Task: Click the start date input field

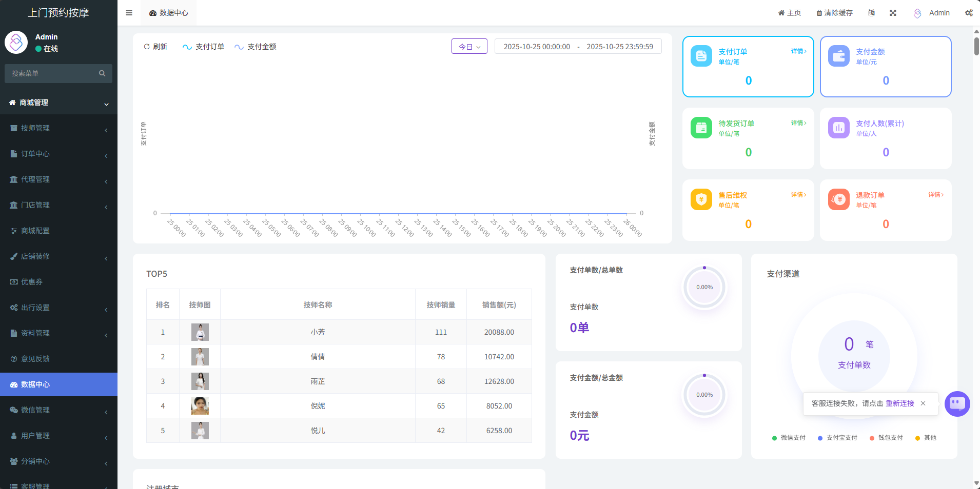Action: (537, 47)
